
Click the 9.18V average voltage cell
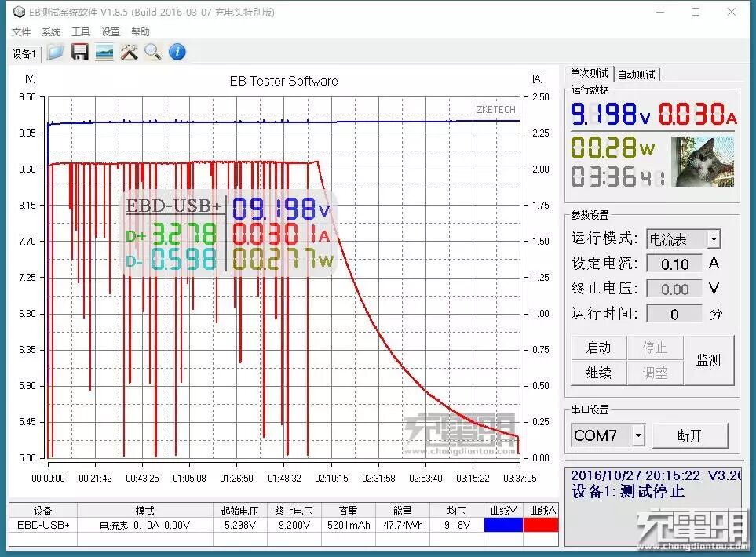[x=457, y=525]
